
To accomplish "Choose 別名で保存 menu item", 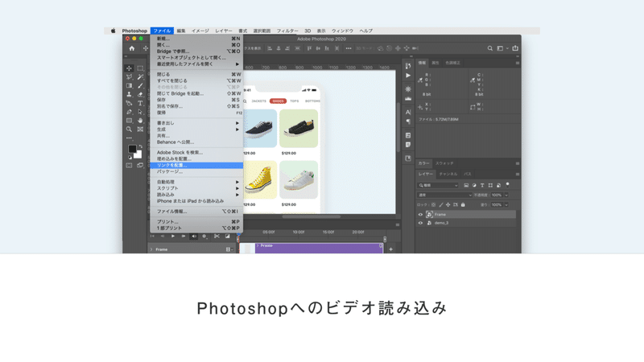I will coord(196,106).
